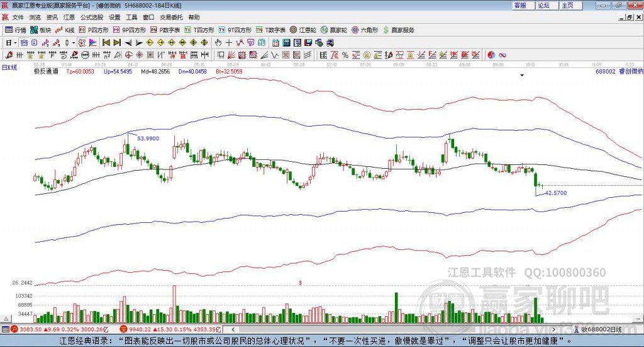Image resolution: width=644 pixels, height=347 pixels.
Task: Click the bottom horizontal scrollbar right arrow
Action: [553, 329]
